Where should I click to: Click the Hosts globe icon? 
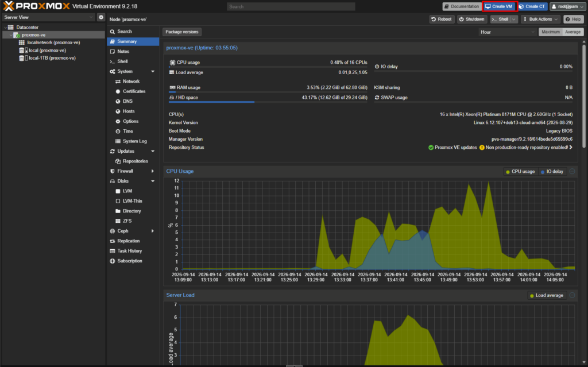pyautogui.click(x=118, y=111)
